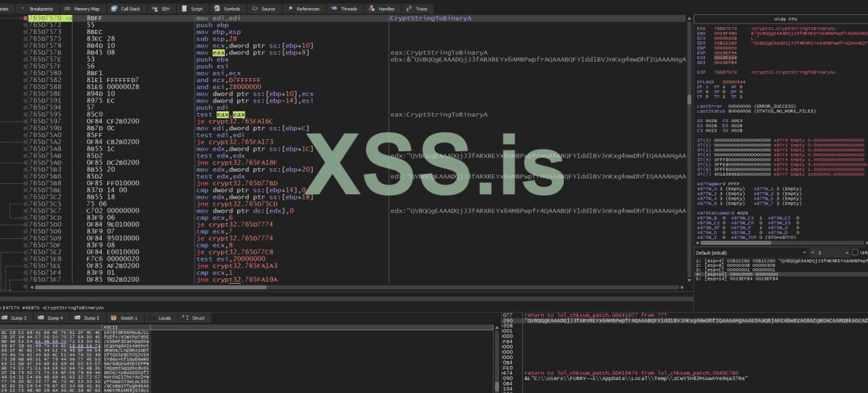Click the Call Stack tab icon
This screenshot has height=393, width=868.
[113, 9]
